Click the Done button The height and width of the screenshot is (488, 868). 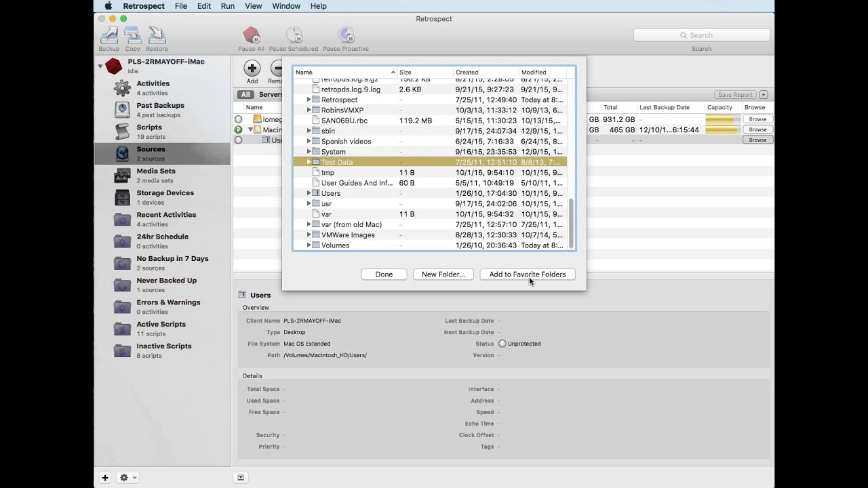(x=384, y=274)
